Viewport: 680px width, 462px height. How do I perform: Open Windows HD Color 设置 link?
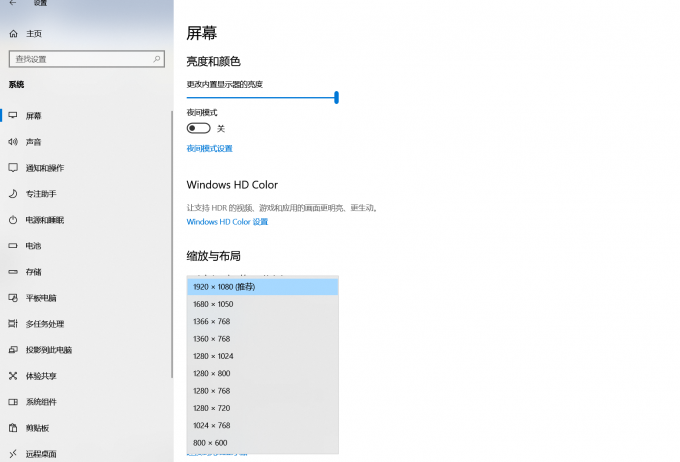[x=227, y=222]
